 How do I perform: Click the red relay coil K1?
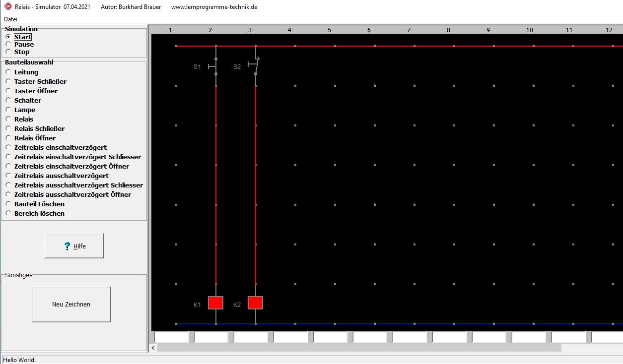(x=215, y=303)
